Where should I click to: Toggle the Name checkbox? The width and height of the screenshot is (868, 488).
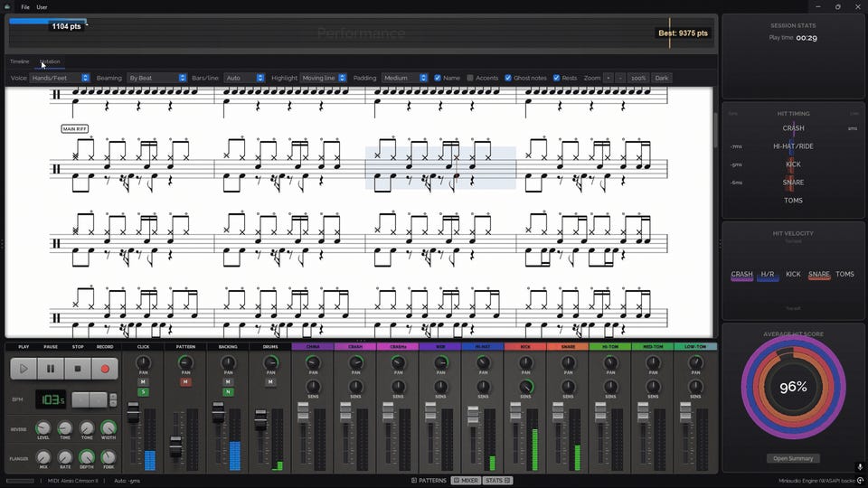438,78
